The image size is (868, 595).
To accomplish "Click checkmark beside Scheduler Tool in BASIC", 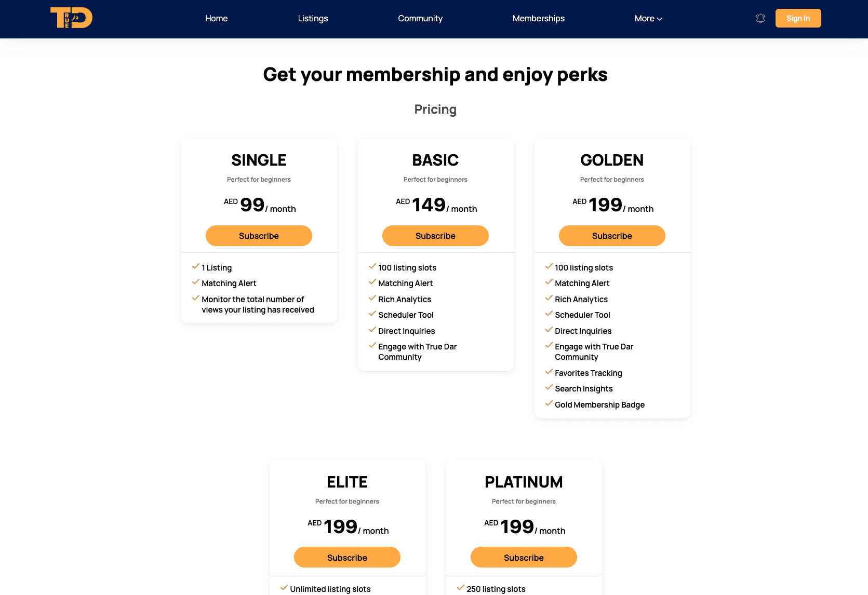I will tap(372, 314).
